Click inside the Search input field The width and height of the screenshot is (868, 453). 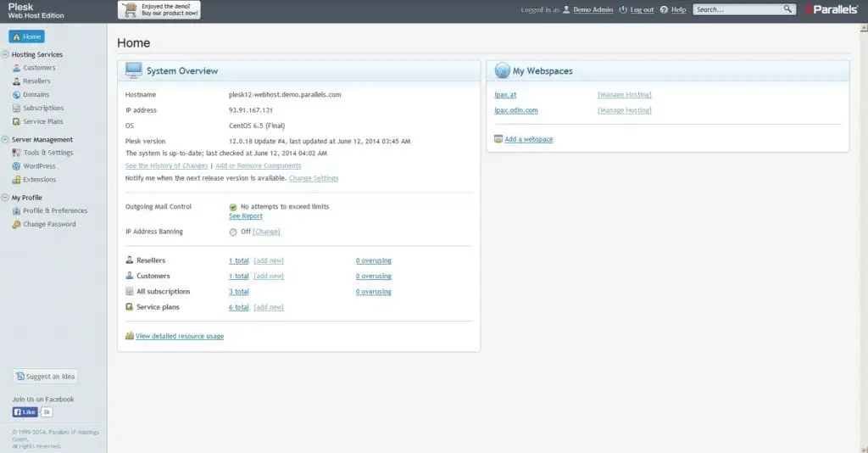tap(737, 9)
